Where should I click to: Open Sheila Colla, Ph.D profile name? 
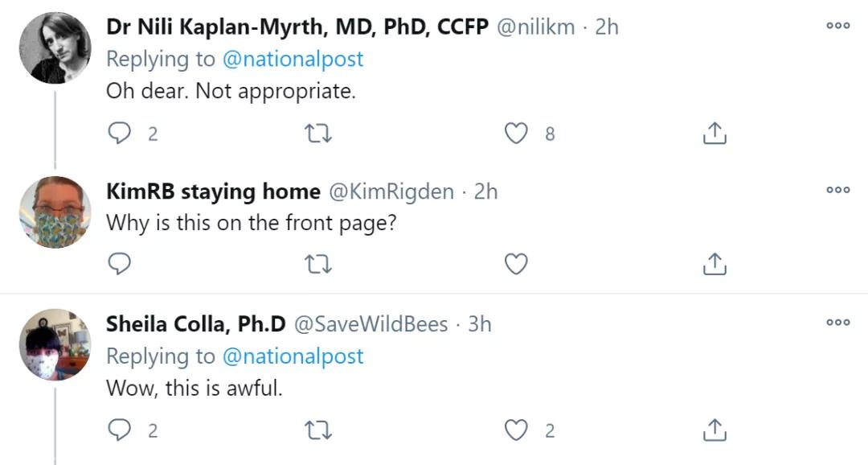196,323
